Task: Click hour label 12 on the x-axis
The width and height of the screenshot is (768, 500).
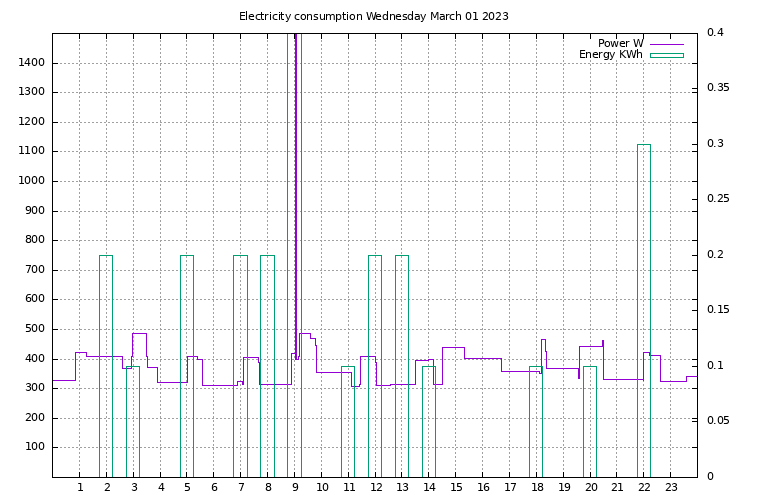Action: (376, 488)
